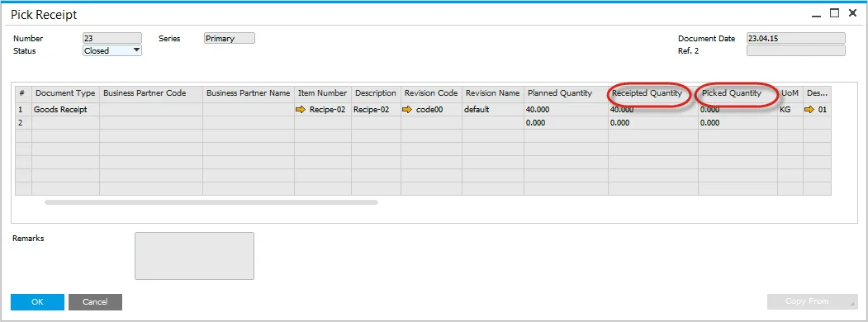868x322 pixels.
Task: Open the Status dropdown showing Closed
Action: click(112, 50)
